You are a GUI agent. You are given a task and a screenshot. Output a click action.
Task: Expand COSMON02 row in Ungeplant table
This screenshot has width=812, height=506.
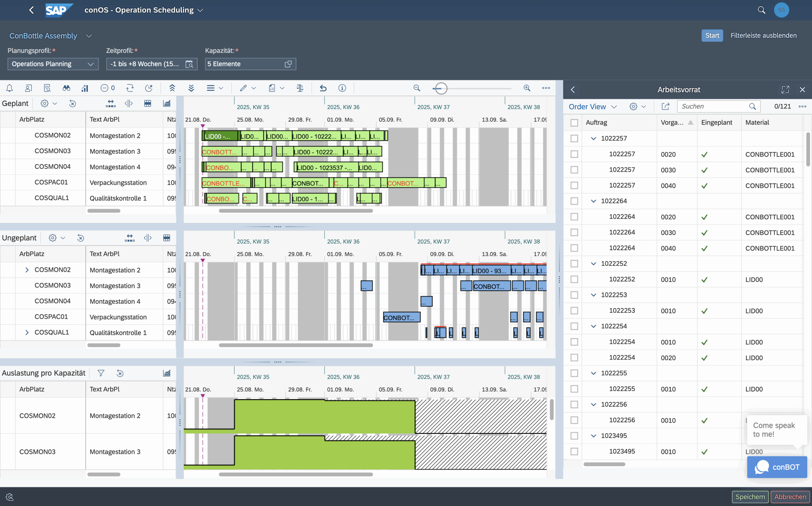pyautogui.click(x=27, y=270)
